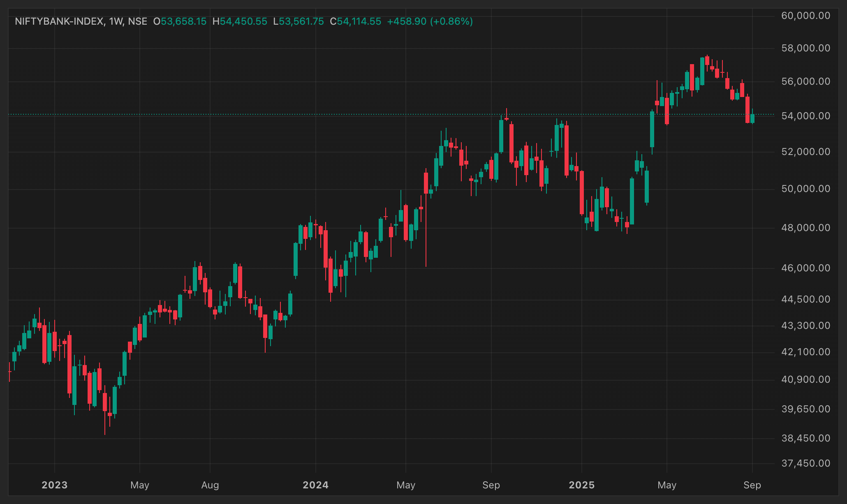Click the May label right after 2024

(x=406, y=485)
